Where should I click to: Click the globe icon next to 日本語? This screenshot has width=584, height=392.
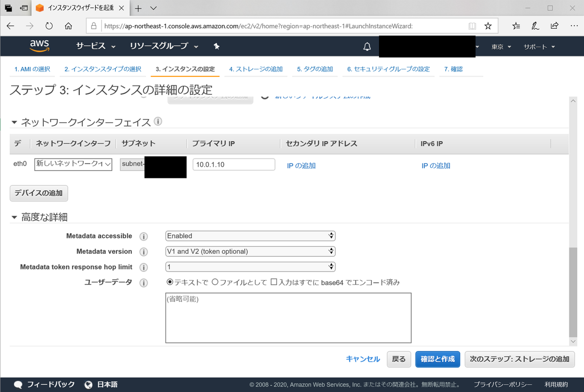[88, 384]
